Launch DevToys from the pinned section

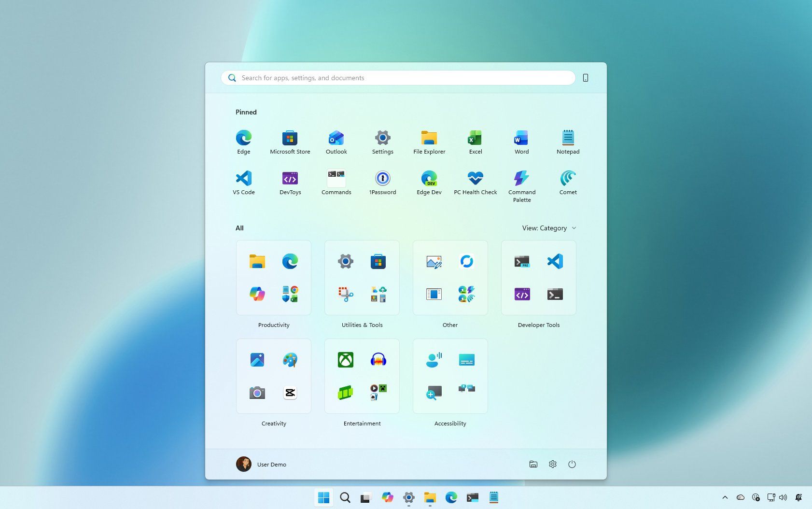pyautogui.click(x=290, y=182)
